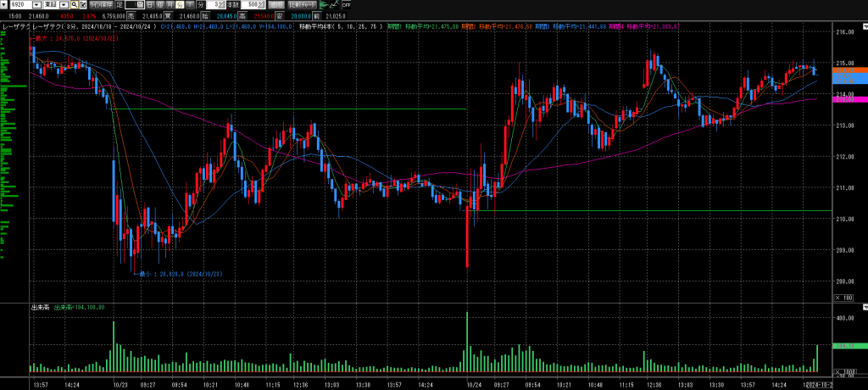Click the 比較チャート compare chart button

point(303,5)
